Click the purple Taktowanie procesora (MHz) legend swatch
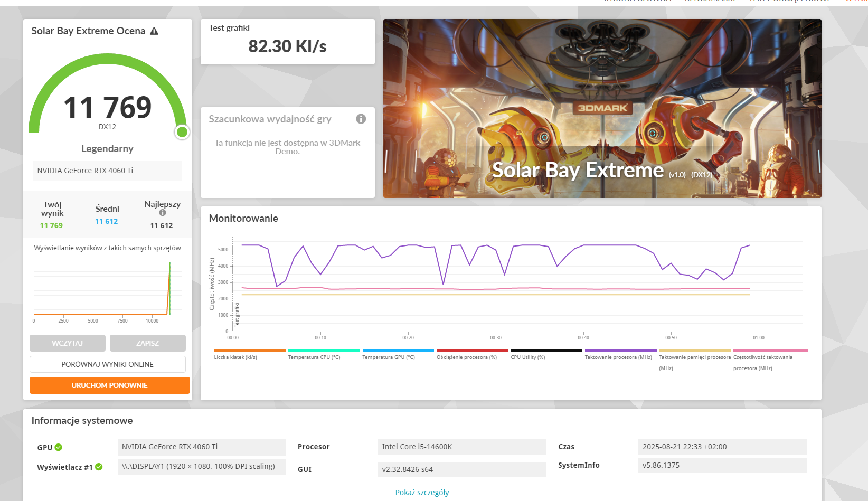 pyautogui.click(x=620, y=350)
